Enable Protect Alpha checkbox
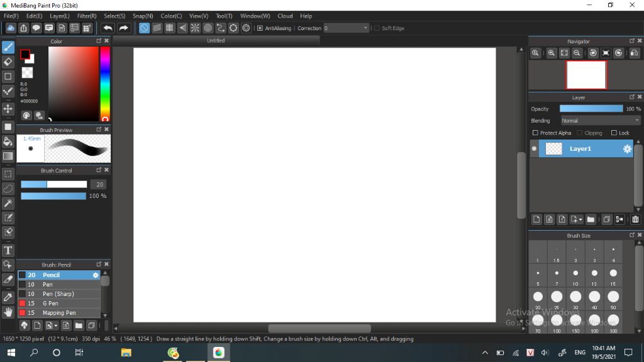Viewport: 644px width, 362px height. (535, 133)
